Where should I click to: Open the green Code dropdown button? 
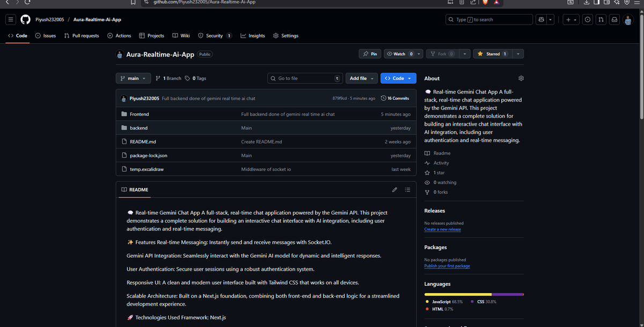point(398,78)
